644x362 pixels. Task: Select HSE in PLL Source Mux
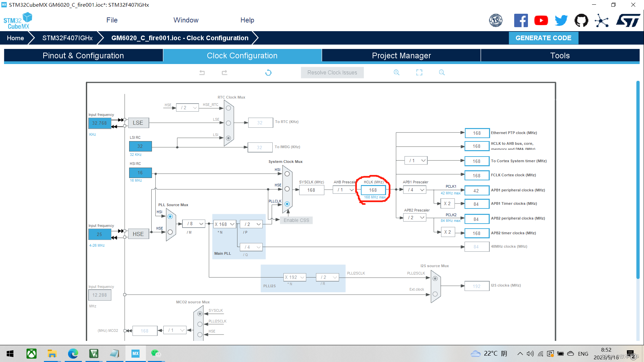point(170,232)
